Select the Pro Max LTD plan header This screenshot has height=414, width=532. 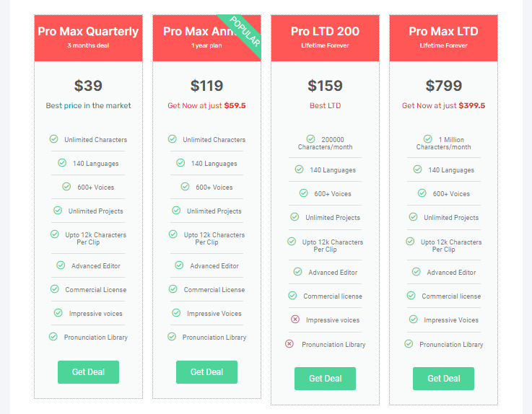click(443, 37)
